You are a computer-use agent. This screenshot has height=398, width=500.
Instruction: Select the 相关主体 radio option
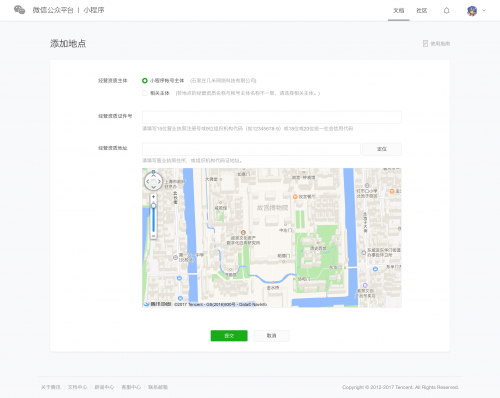[x=145, y=93]
